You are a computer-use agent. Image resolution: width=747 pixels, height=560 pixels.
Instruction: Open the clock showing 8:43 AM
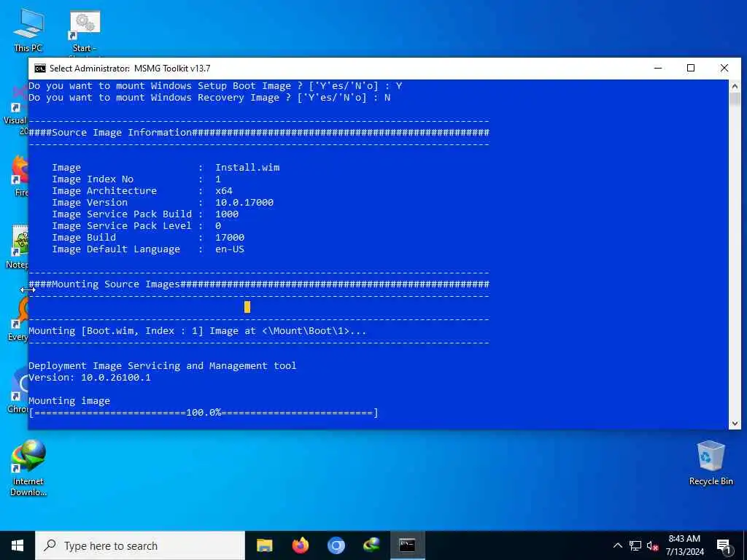(684, 545)
